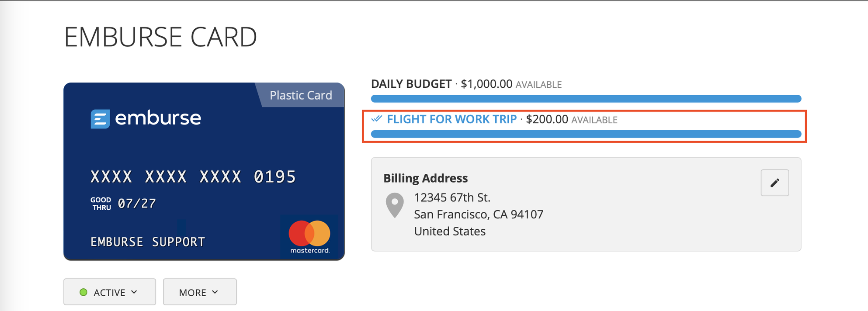Click the card number ending in 0195
Viewport: 868px width, 311px height.
[193, 176]
